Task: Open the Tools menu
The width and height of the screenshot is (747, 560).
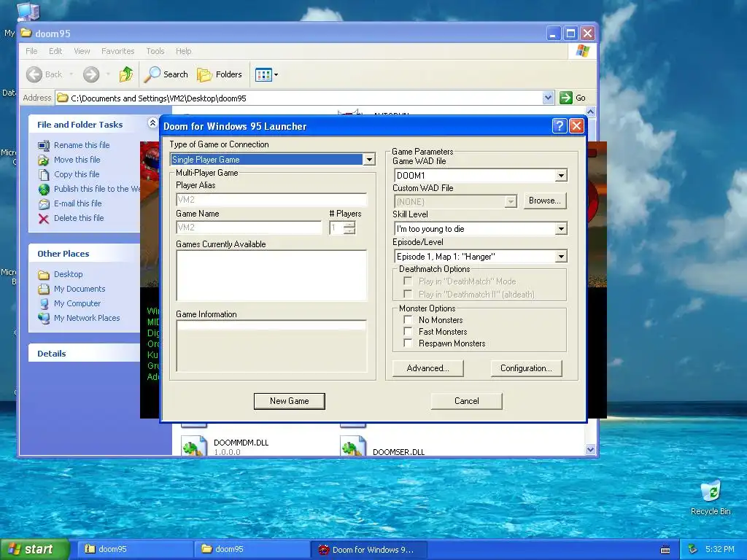Action: [155, 51]
